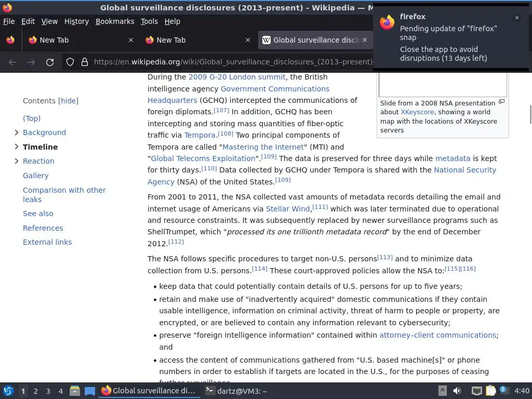This screenshot has height=399, width=532.
Task: Switch to workspace 4
Action: pyautogui.click(x=61, y=391)
